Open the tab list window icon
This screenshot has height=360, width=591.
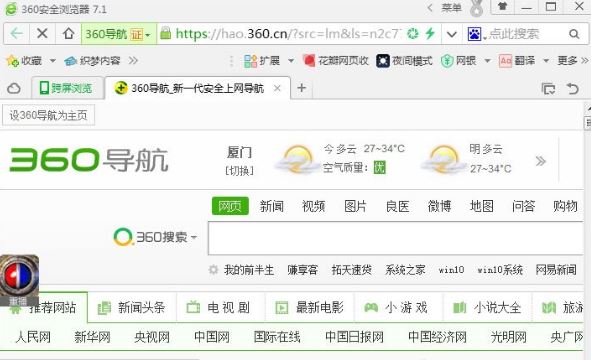pos(548,89)
